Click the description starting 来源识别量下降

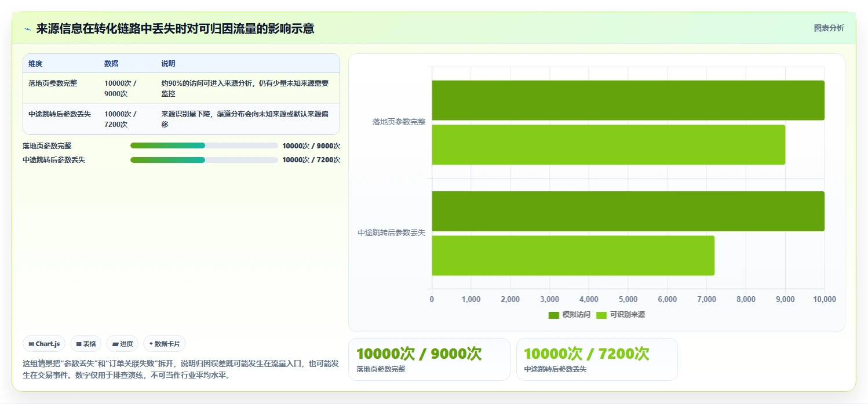pyautogui.click(x=247, y=119)
